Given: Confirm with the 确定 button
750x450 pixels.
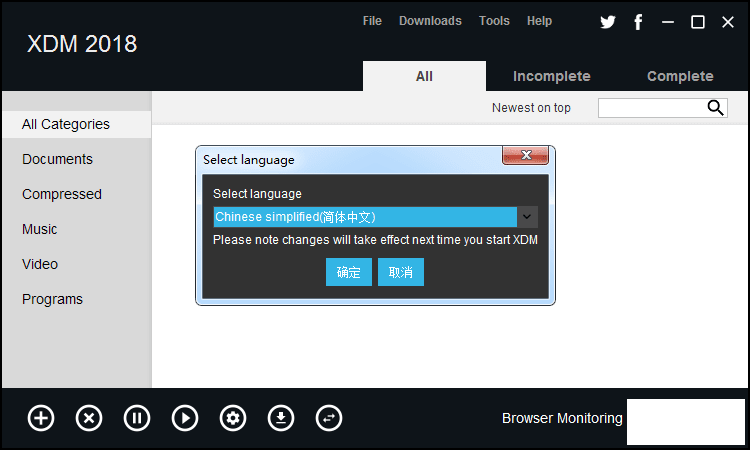Looking at the screenshot, I should tap(349, 272).
